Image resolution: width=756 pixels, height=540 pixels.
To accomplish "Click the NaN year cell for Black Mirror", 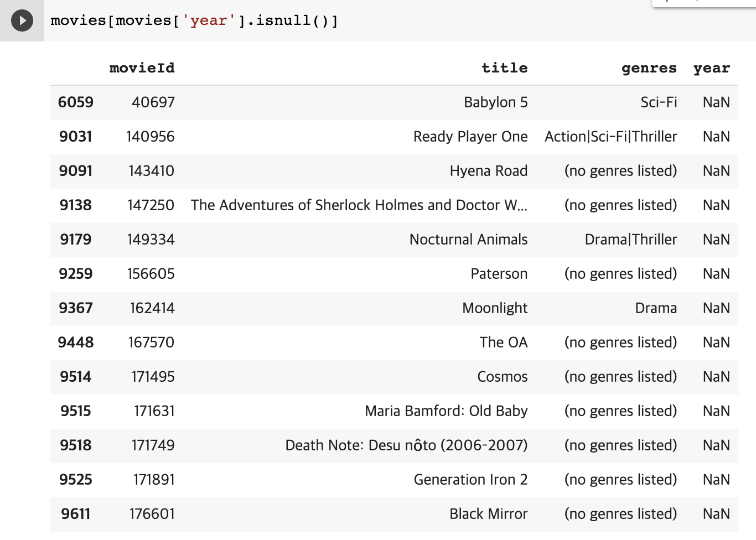I will pos(716,514).
